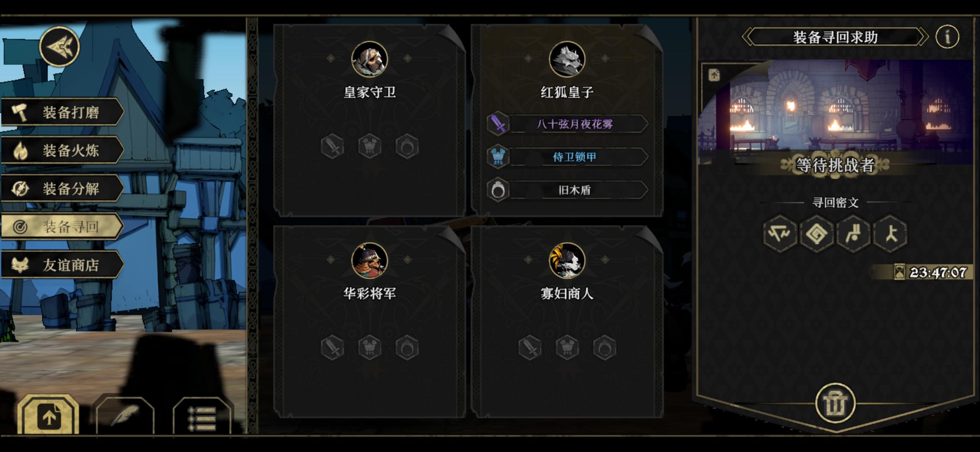Select 装备分解 menu entry

point(63,188)
